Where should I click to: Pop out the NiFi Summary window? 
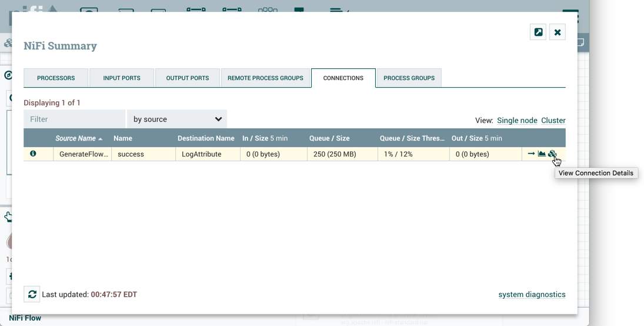pos(538,32)
